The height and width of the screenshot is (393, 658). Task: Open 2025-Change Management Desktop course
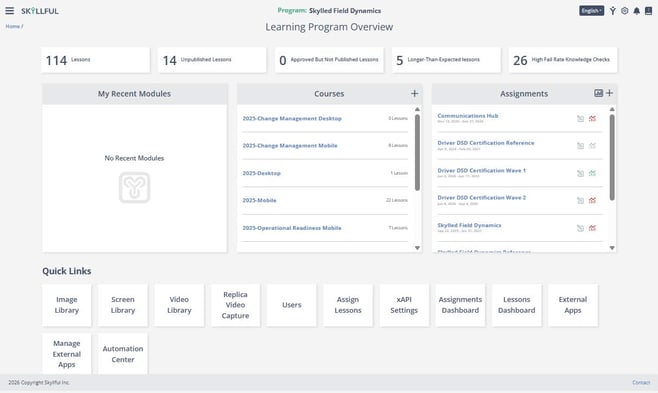(x=292, y=118)
